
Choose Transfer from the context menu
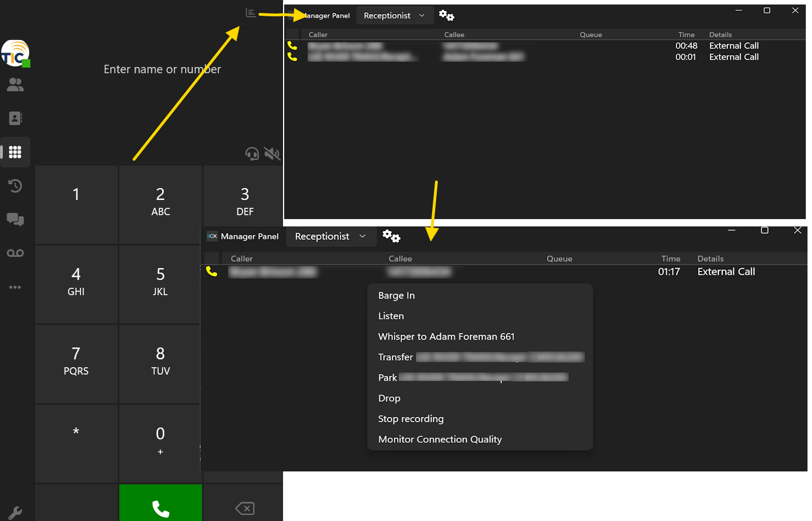coord(480,357)
